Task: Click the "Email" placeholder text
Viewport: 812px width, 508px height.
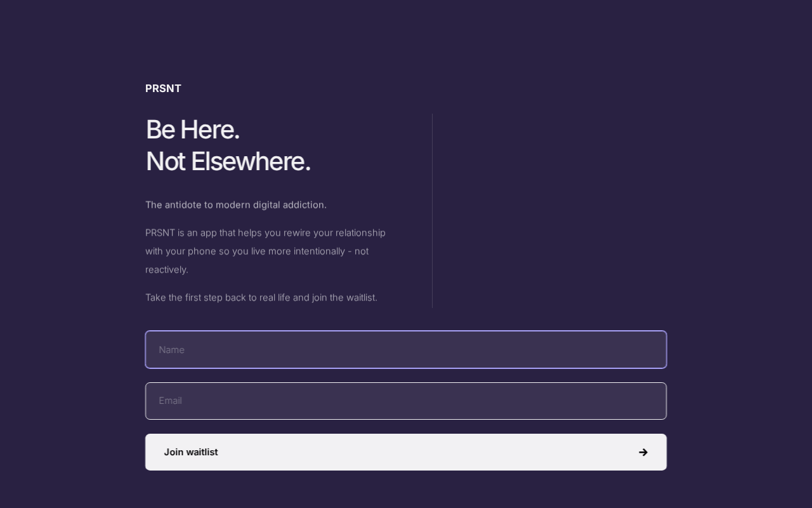Action: pyautogui.click(x=170, y=401)
